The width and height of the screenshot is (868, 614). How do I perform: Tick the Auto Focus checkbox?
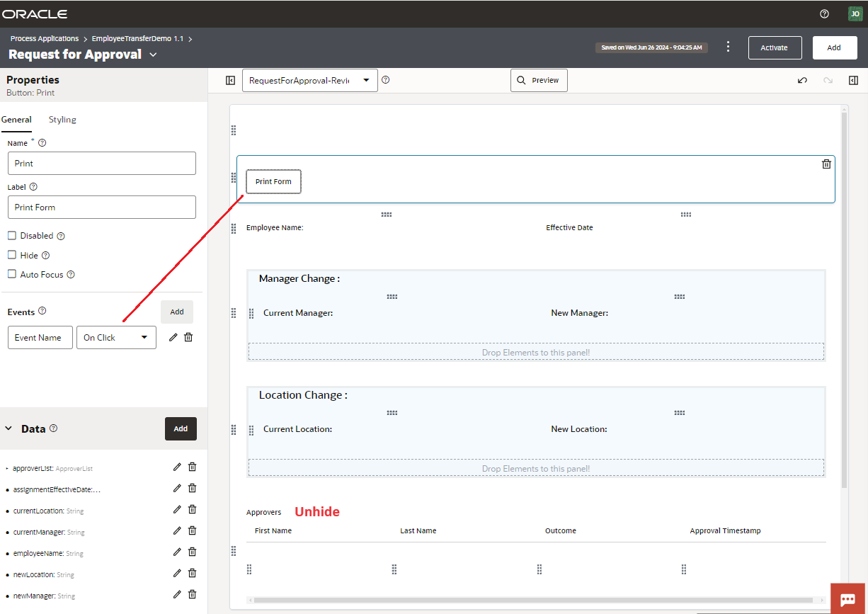click(12, 274)
